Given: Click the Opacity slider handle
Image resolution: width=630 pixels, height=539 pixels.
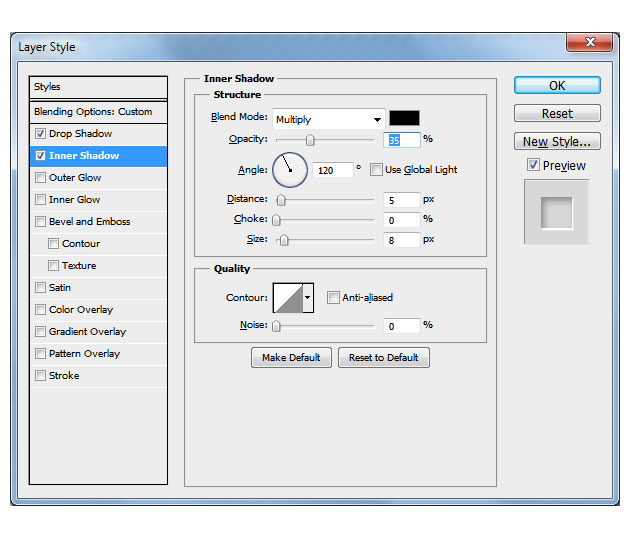Looking at the screenshot, I should [x=310, y=140].
